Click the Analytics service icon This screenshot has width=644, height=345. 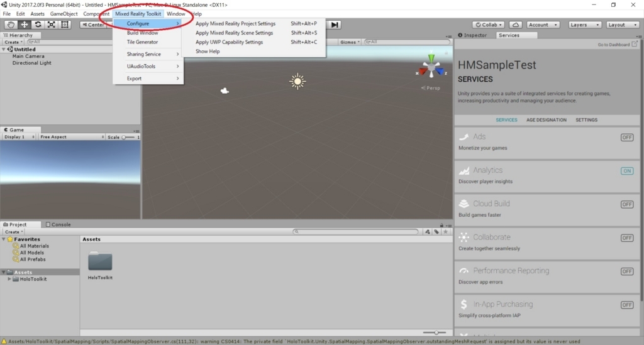pyautogui.click(x=464, y=170)
